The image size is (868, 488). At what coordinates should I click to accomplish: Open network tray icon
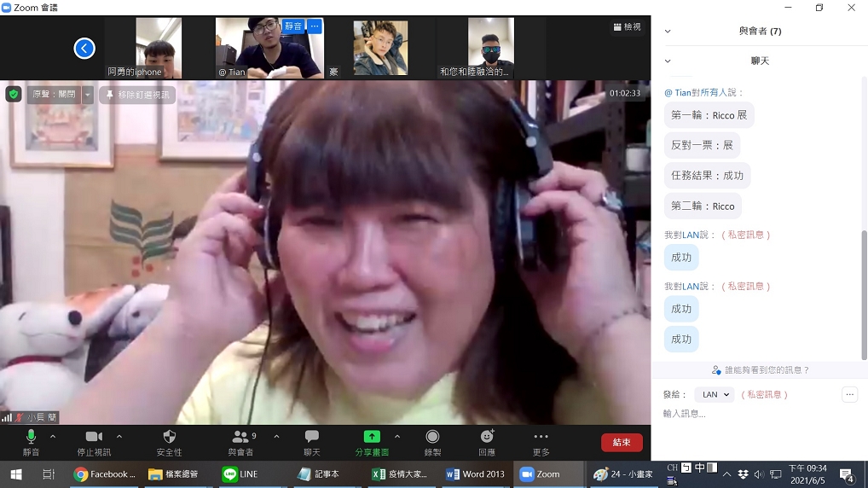coord(776,474)
